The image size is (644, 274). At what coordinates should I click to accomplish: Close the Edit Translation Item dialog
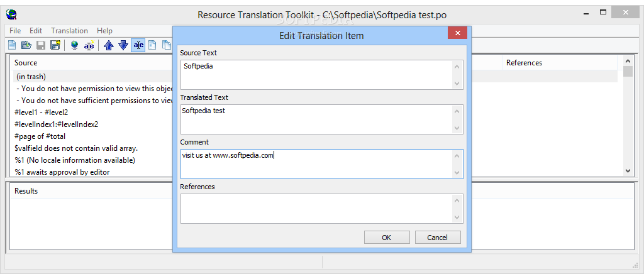[457, 33]
